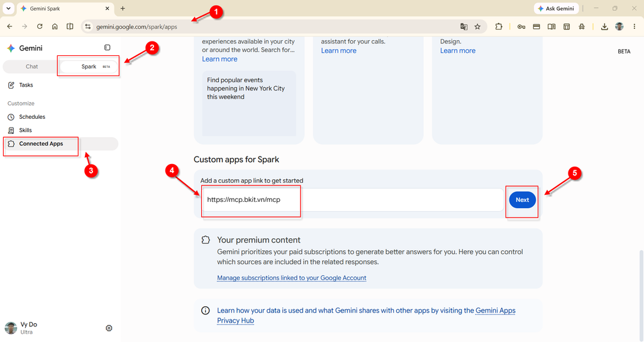Viewport: 644px width, 342px height.
Task: Click the page vertical scrollbar
Action: coord(641,295)
